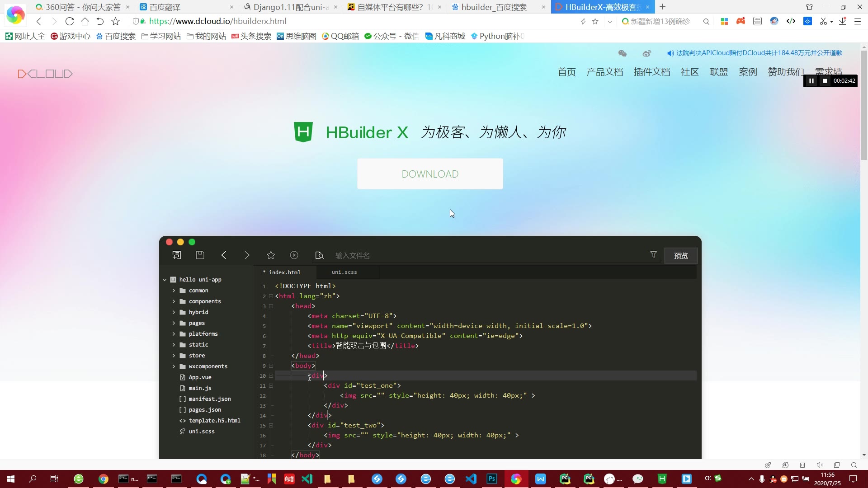
Task: Click the 预览 preview button
Action: [x=681, y=256]
